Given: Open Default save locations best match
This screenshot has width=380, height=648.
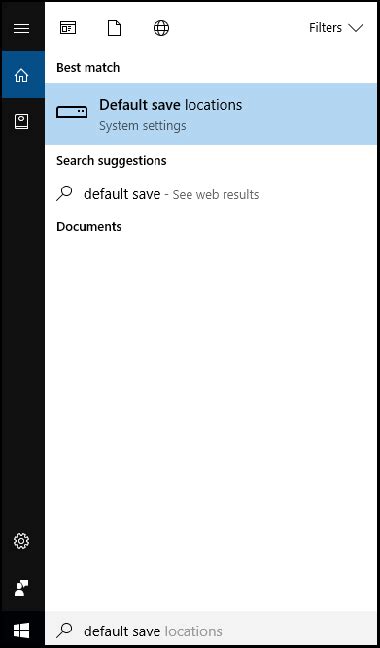Looking at the screenshot, I should click(211, 114).
